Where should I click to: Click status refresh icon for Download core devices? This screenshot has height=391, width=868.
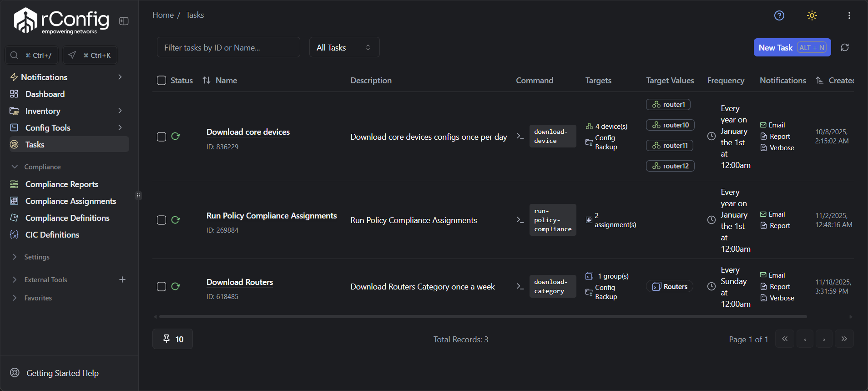tap(176, 136)
